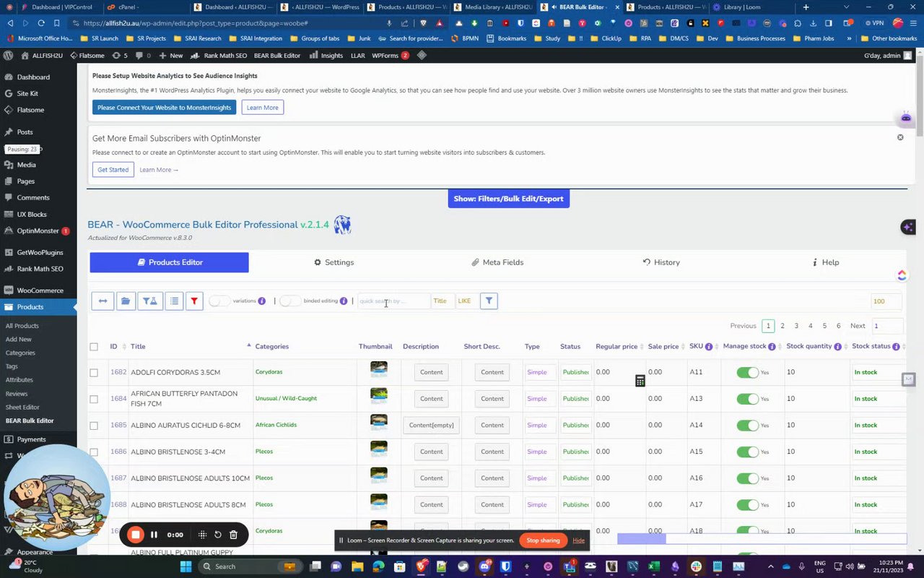This screenshot has width=924, height=578.
Task: Click the info icon beside Stock status header
Action: point(896,347)
